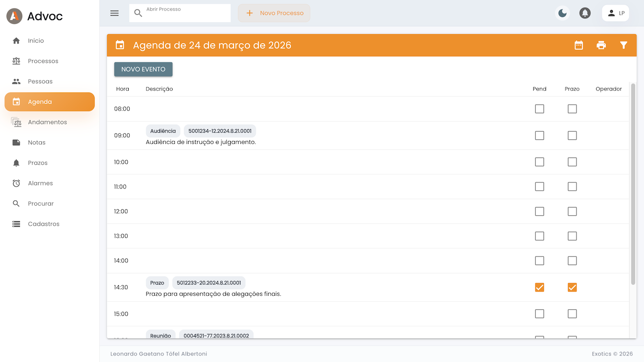This screenshot has width=644, height=362.
Task: Click the NOVO EVENTO button
Action: point(143,69)
